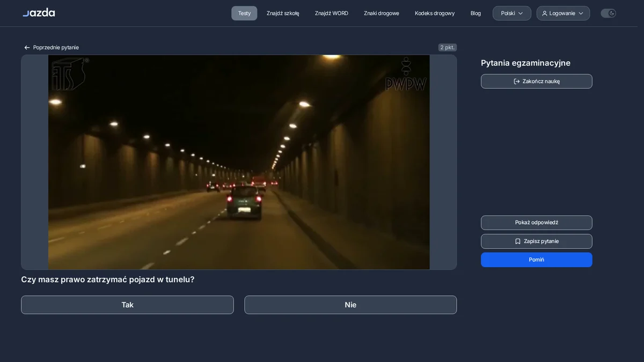
Task: Open Znajdź szkołę menu item
Action: tap(283, 13)
